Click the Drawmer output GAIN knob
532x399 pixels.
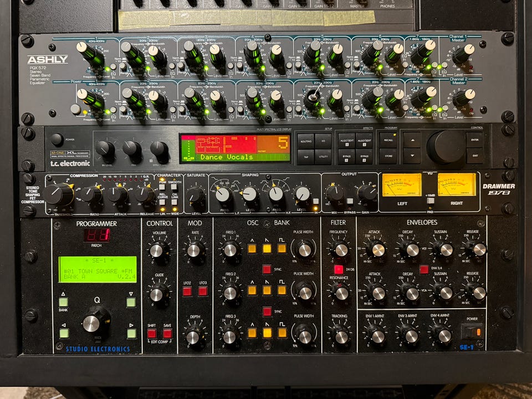tap(367, 193)
